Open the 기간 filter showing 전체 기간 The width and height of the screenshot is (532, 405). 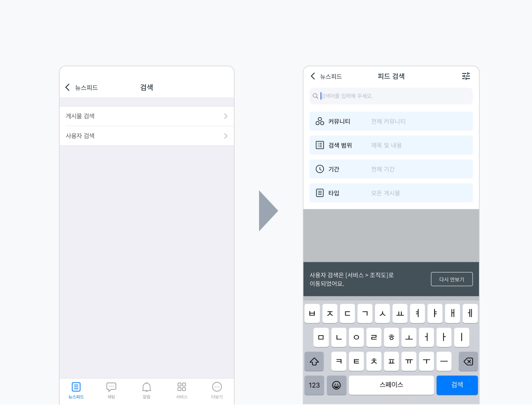[391, 169]
